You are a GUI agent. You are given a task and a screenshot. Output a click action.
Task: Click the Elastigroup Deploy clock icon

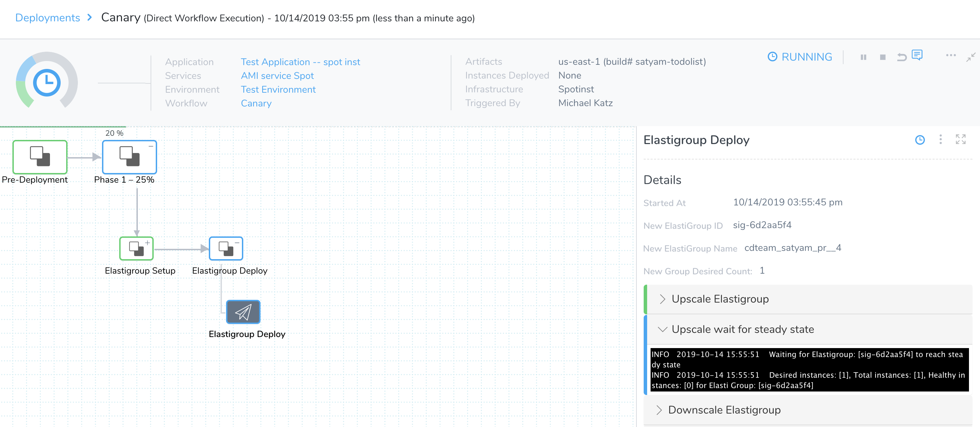pyautogui.click(x=919, y=140)
